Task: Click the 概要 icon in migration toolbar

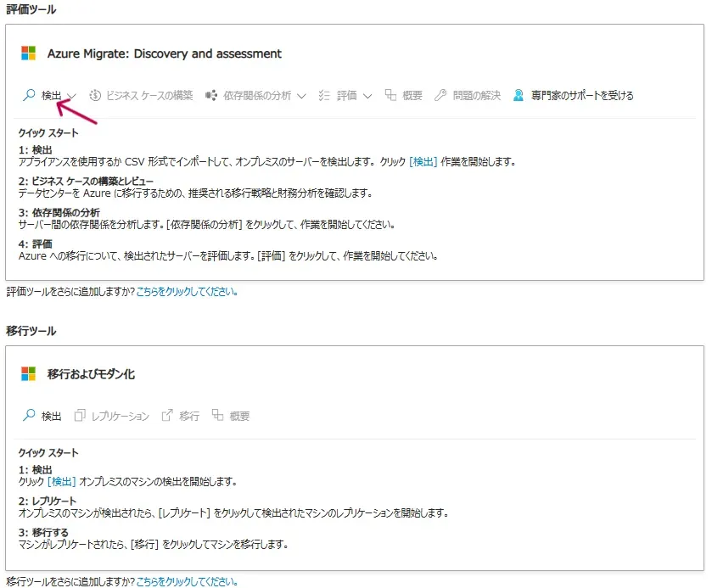Action: coord(217,415)
